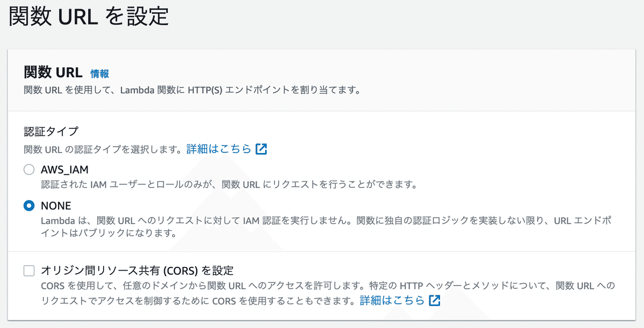Screen dimensions: 644x328
Task: Click the オリジン間リソース共有 (CORS) を設定 label
Action: coord(137,270)
